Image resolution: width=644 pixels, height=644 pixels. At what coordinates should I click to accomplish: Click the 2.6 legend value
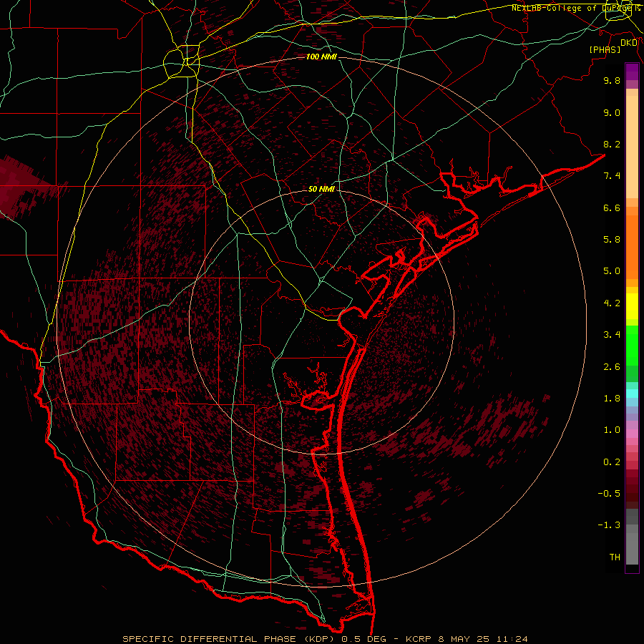click(612, 367)
